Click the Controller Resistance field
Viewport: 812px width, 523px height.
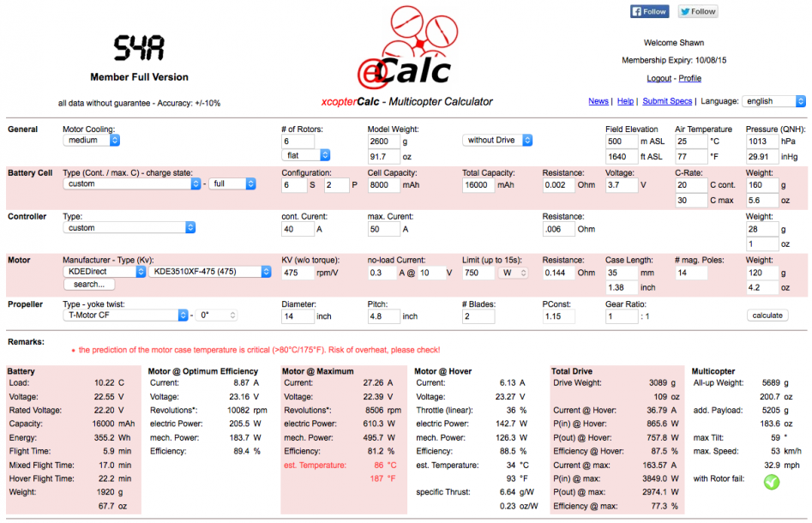tap(559, 229)
